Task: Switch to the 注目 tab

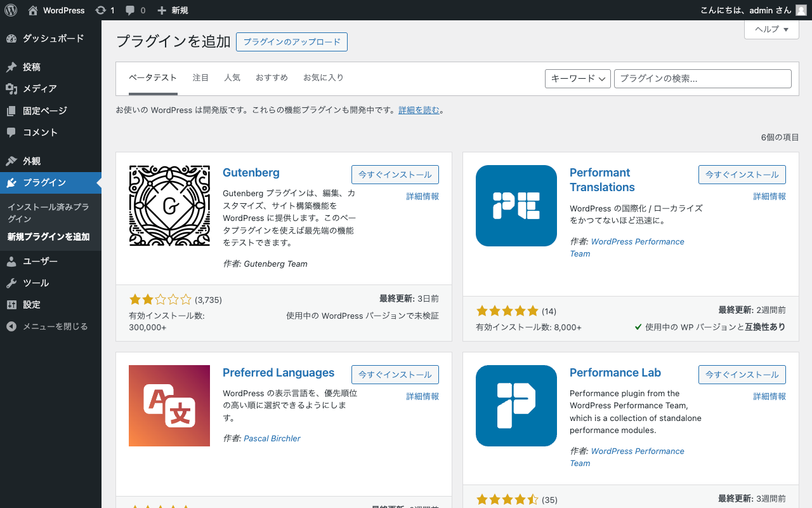Action: click(200, 77)
